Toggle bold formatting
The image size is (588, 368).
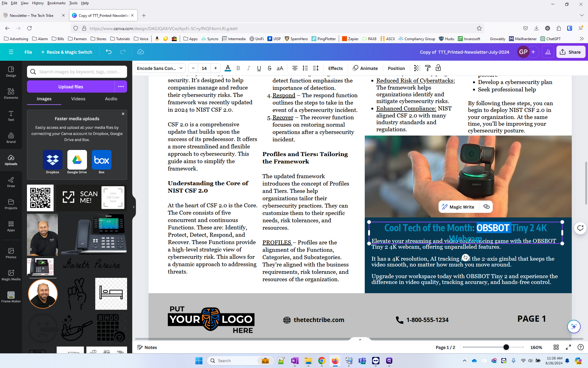tap(238, 68)
